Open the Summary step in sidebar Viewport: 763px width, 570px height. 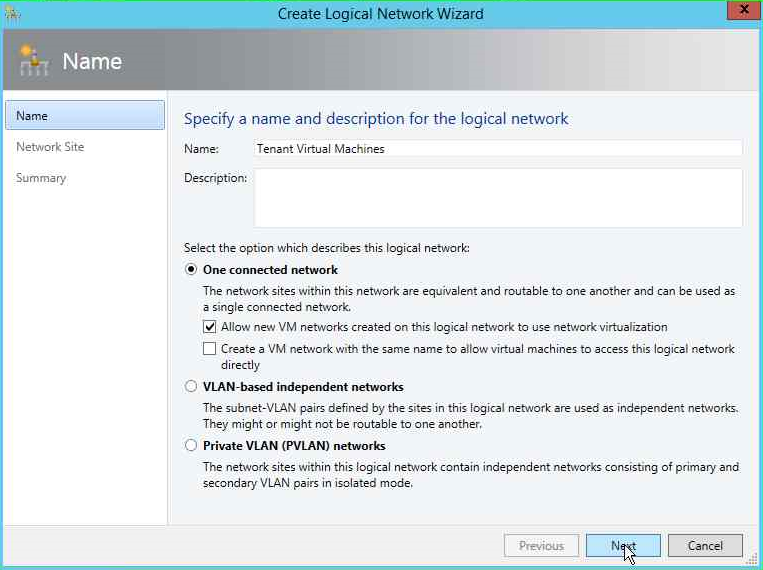(x=41, y=178)
